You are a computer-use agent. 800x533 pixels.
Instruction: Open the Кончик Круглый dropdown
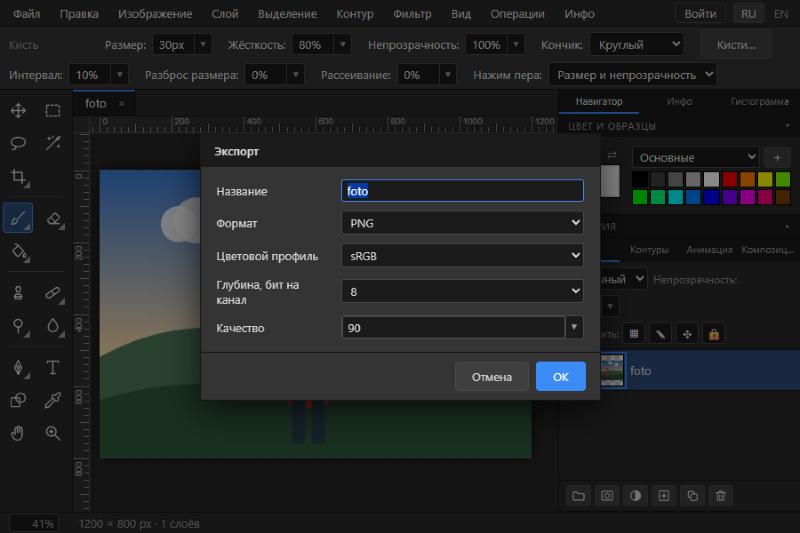[x=636, y=44]
